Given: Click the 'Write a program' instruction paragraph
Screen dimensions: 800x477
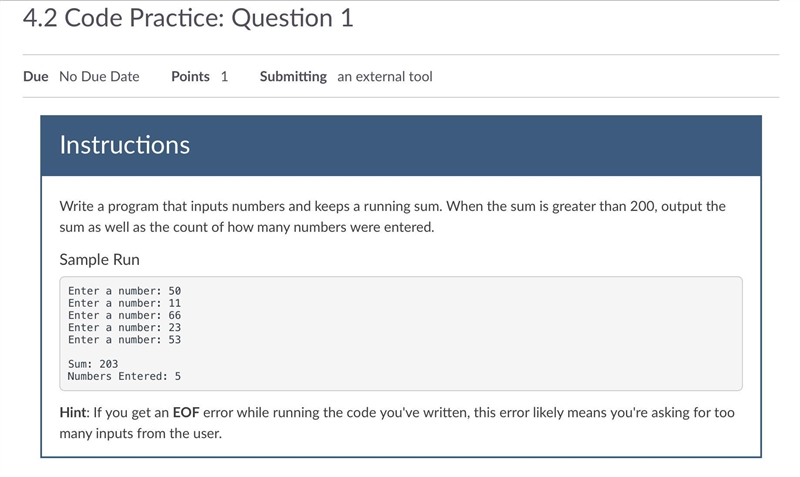Looking at the screenshot, I should click(392, 216).
